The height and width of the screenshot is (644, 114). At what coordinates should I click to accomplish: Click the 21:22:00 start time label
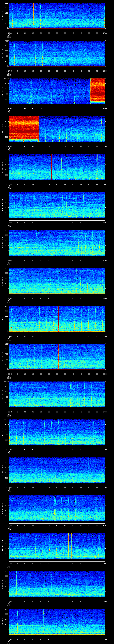pos(9,260)
